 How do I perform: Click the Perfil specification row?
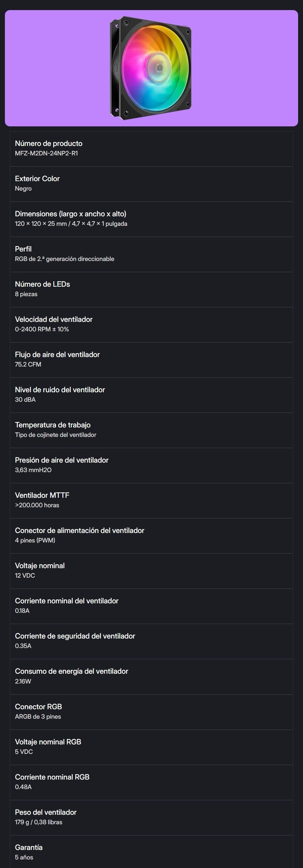coord(151,254)
